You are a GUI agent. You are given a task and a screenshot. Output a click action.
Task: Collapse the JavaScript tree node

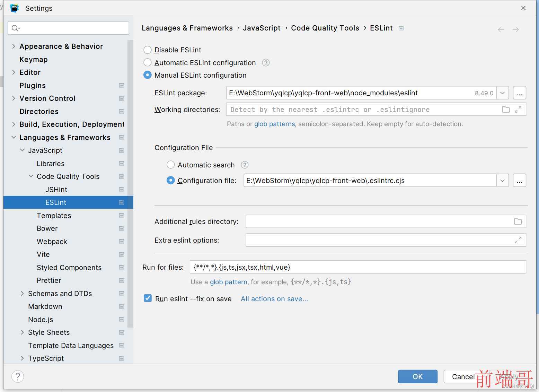[x=22, y=150]
